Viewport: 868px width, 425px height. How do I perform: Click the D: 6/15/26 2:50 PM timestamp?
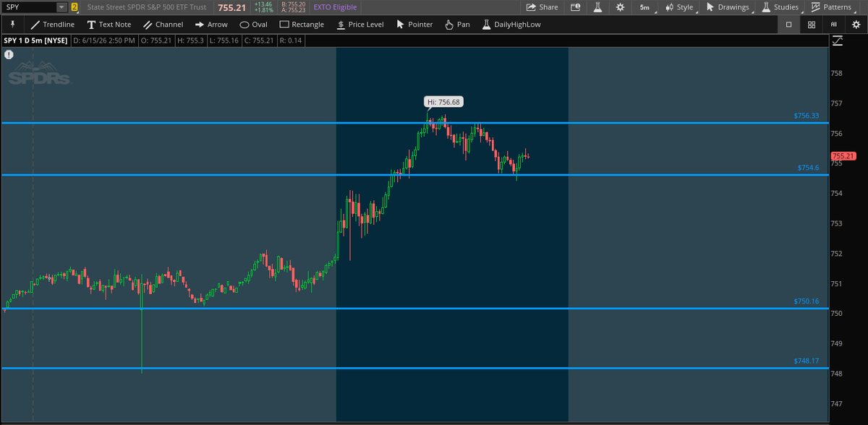[x=103, y=40]
